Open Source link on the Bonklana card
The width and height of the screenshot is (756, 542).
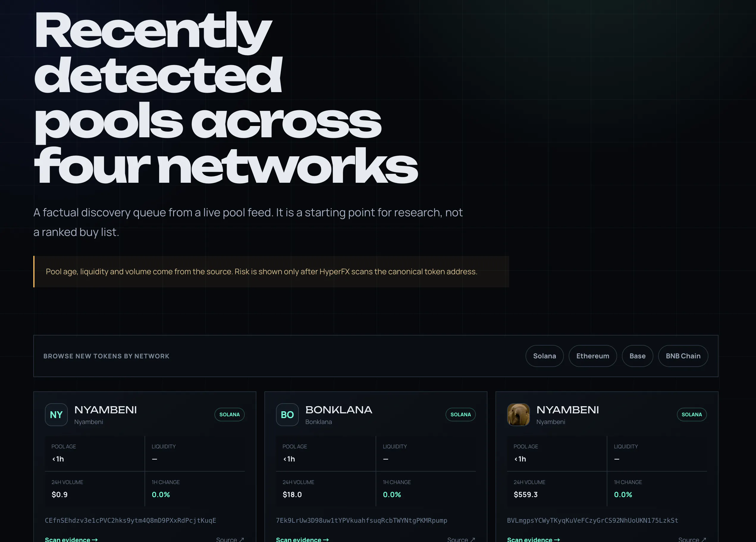point(461,539)
